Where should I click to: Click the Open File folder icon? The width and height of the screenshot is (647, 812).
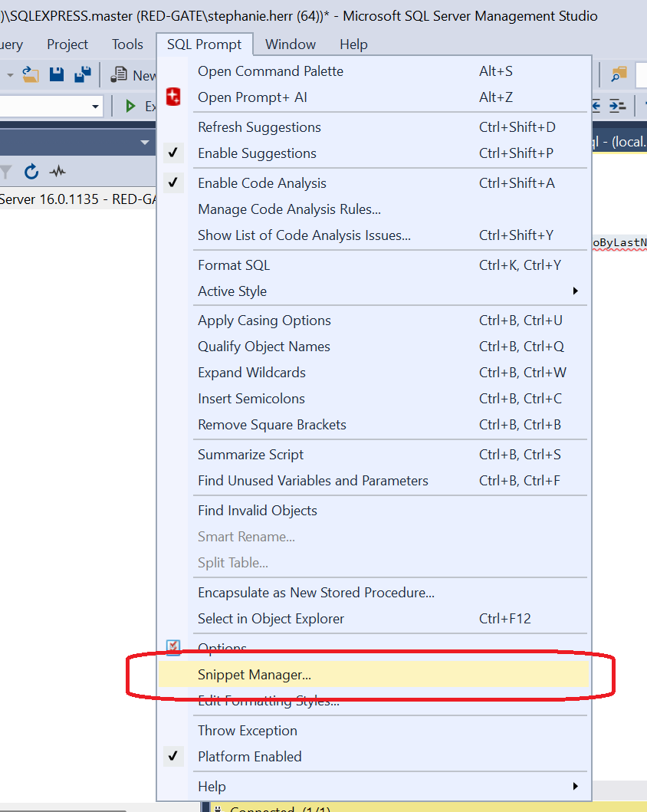[x=31, y=74]
